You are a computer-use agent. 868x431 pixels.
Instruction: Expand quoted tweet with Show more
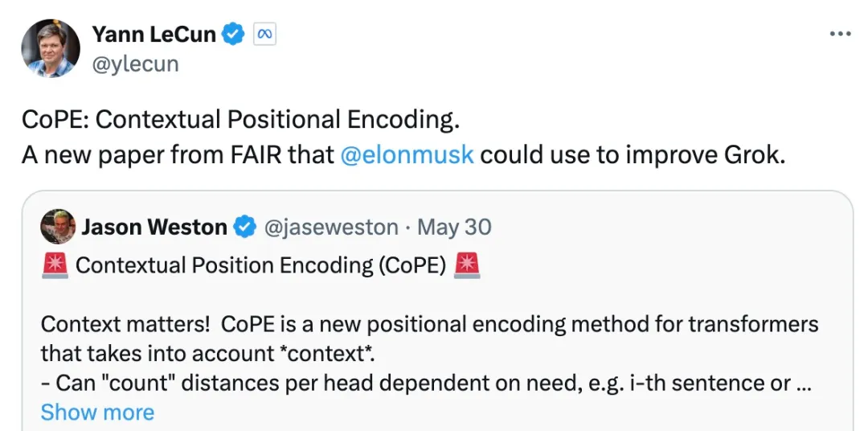(x=97, y=413)
